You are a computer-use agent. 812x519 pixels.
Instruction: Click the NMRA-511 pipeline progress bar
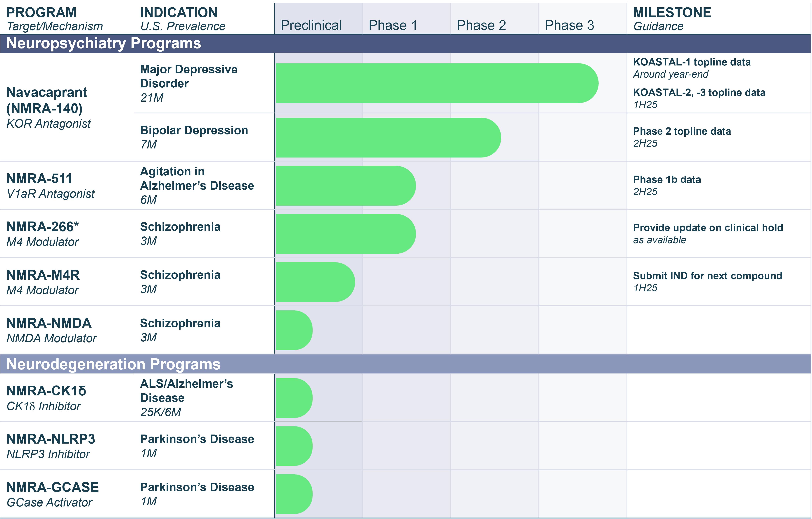click(345, 186)
